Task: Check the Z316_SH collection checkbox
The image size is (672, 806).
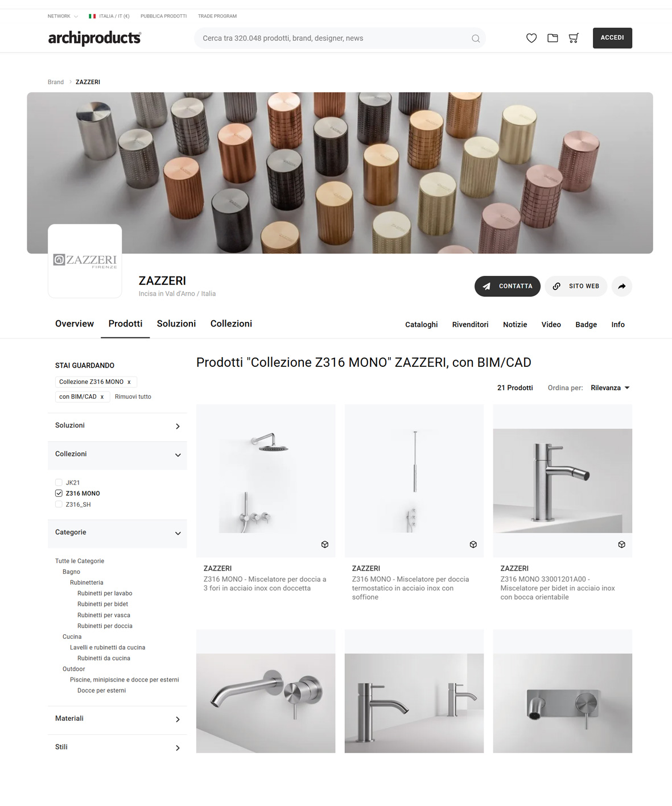Action: point(59,505)
